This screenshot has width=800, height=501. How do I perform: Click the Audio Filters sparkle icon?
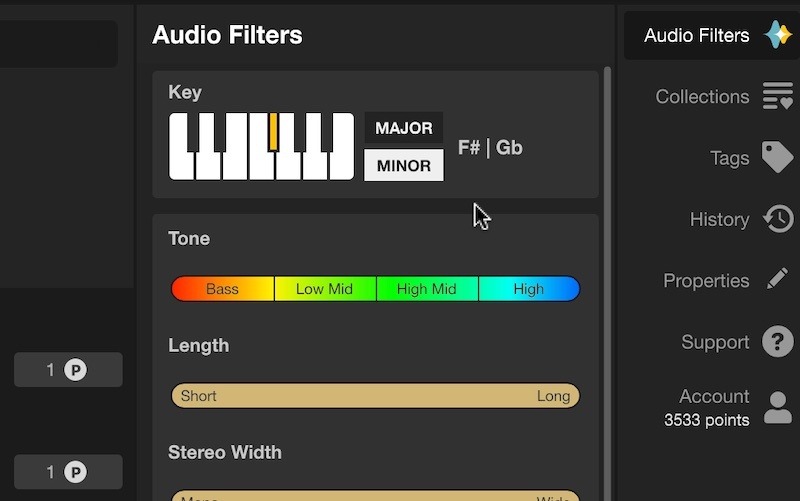pos(778,35)
